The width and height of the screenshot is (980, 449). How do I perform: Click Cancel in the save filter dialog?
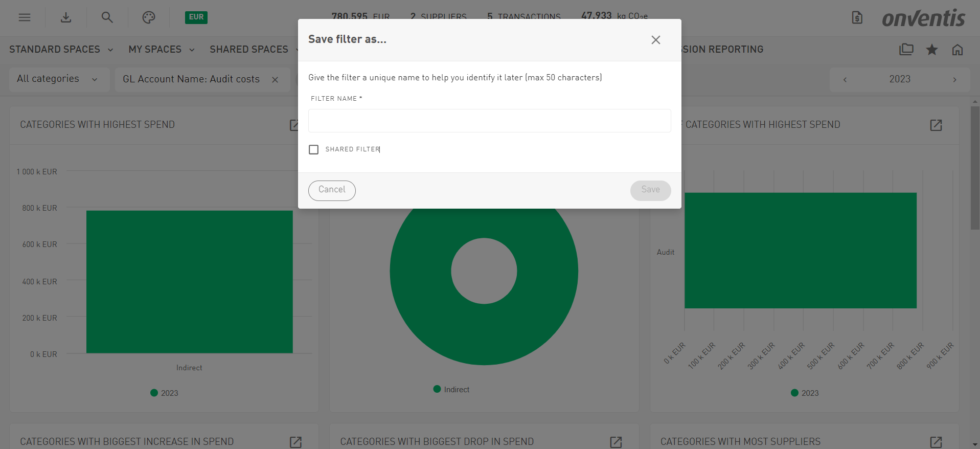tap(332, 190)
